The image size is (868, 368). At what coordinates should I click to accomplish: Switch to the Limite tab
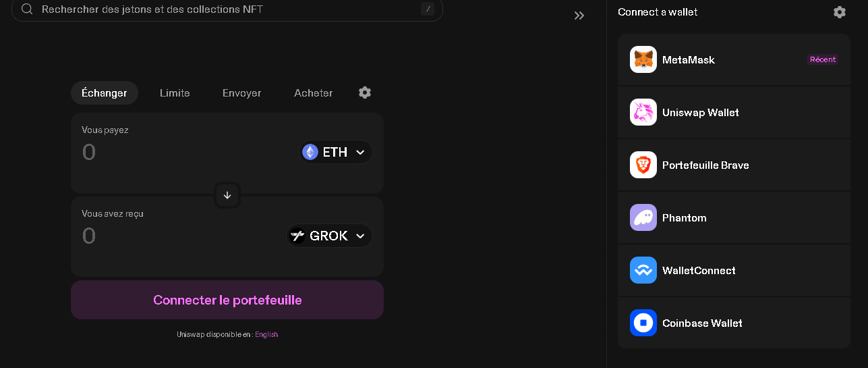click(x=175, y=93)
